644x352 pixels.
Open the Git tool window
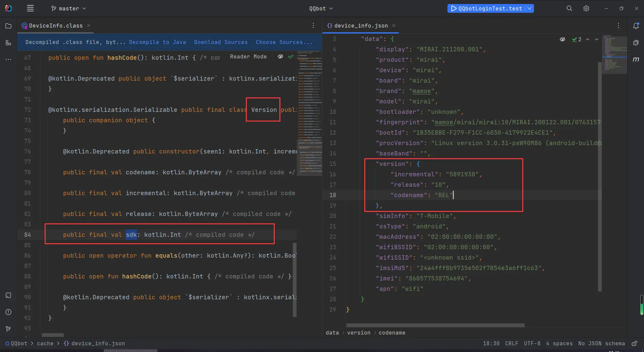pos(8,329)
